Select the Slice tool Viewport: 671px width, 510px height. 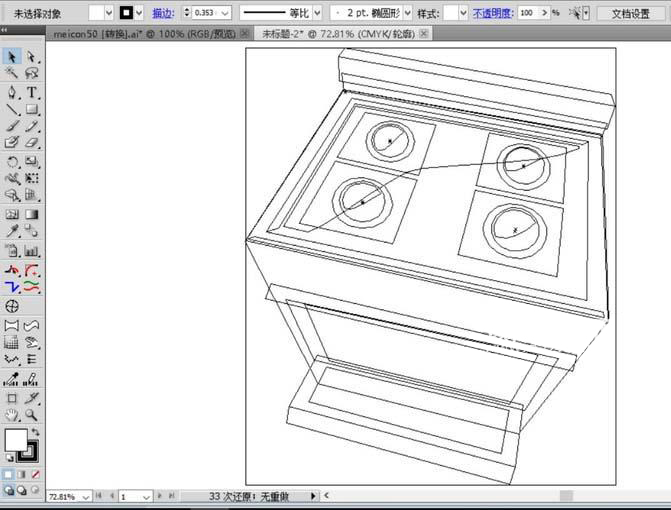click(31, 398)
